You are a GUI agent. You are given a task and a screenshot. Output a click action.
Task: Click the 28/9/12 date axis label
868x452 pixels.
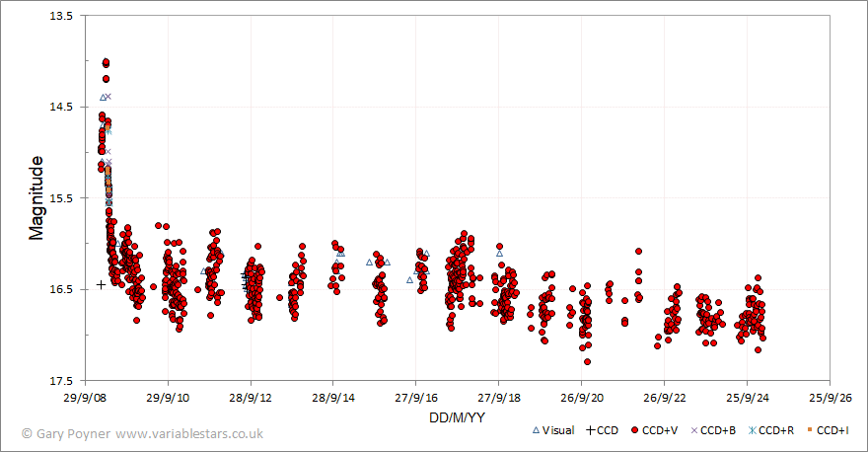(x=251, y=398)
